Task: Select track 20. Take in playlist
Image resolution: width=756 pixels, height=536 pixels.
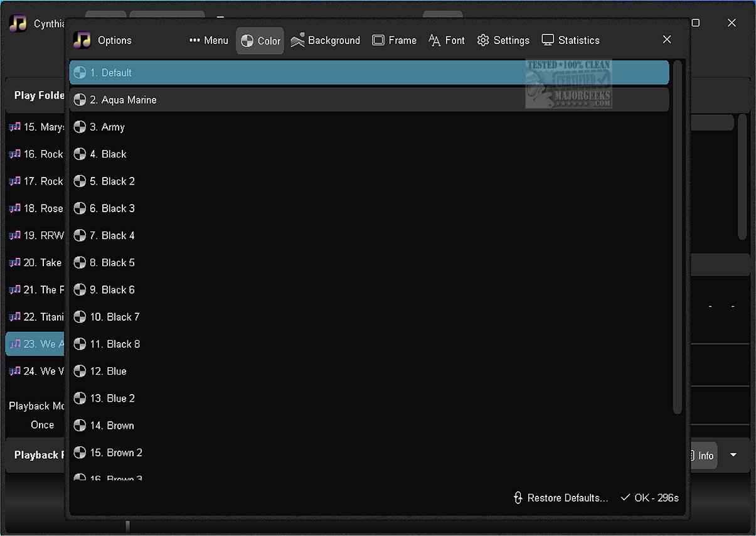Action: click(x=36, y=262)
